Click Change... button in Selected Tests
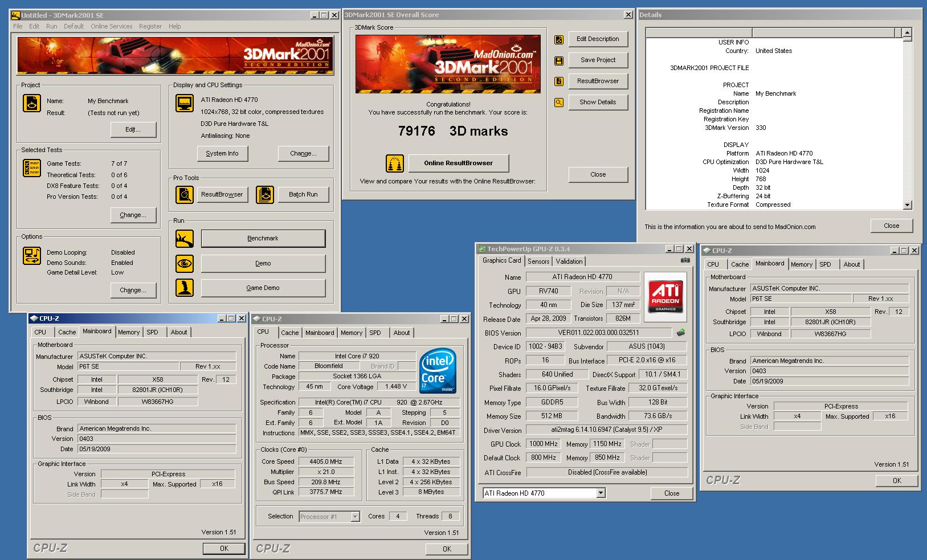 pyautogui.click(x=133, y=215)
